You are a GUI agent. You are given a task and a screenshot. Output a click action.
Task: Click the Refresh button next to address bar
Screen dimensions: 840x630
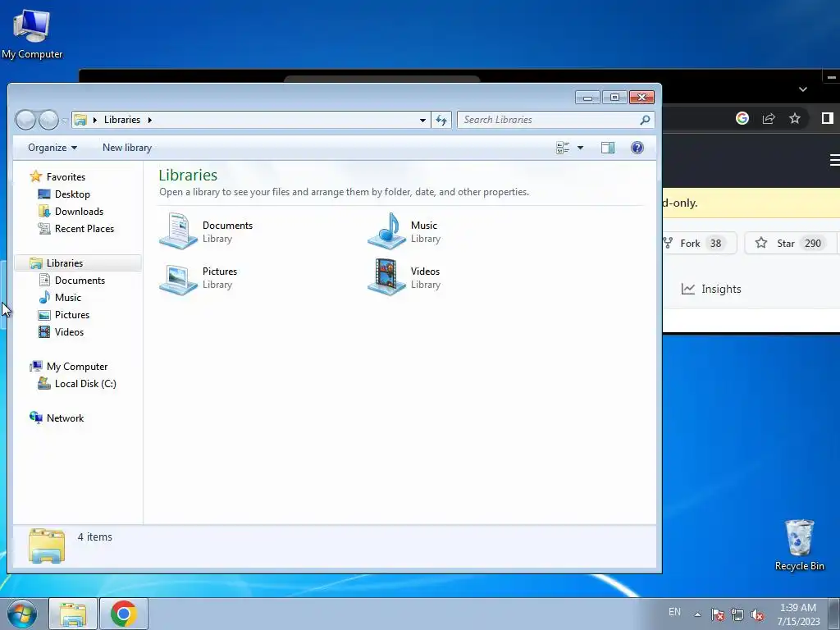(x=441, y=120)
